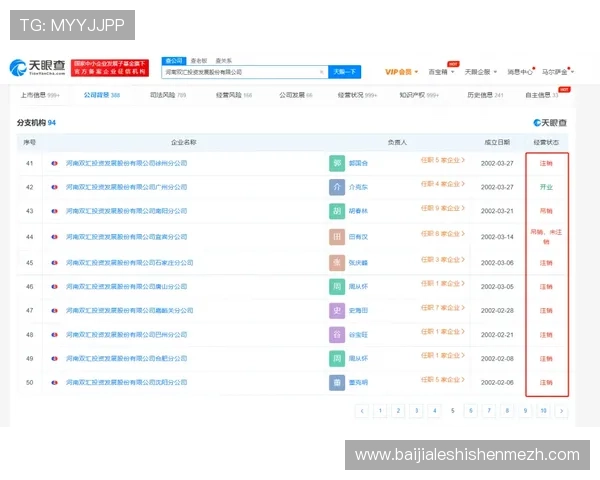Screen dimensions: 600x480
Task: Click the 谷 avatar tile in row 48
Action: pos(337,335)
